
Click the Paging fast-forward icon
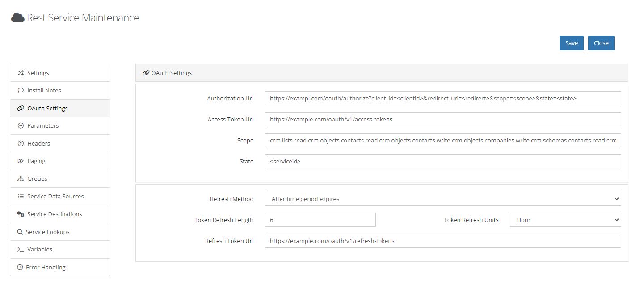[21, 161]
